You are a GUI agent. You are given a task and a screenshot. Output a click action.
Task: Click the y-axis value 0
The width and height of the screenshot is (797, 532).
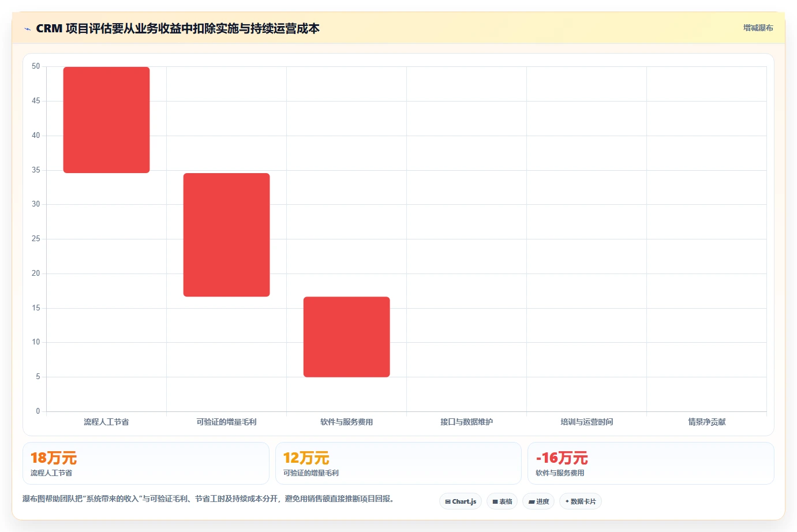pyautogui.click(x=38, y=411)
